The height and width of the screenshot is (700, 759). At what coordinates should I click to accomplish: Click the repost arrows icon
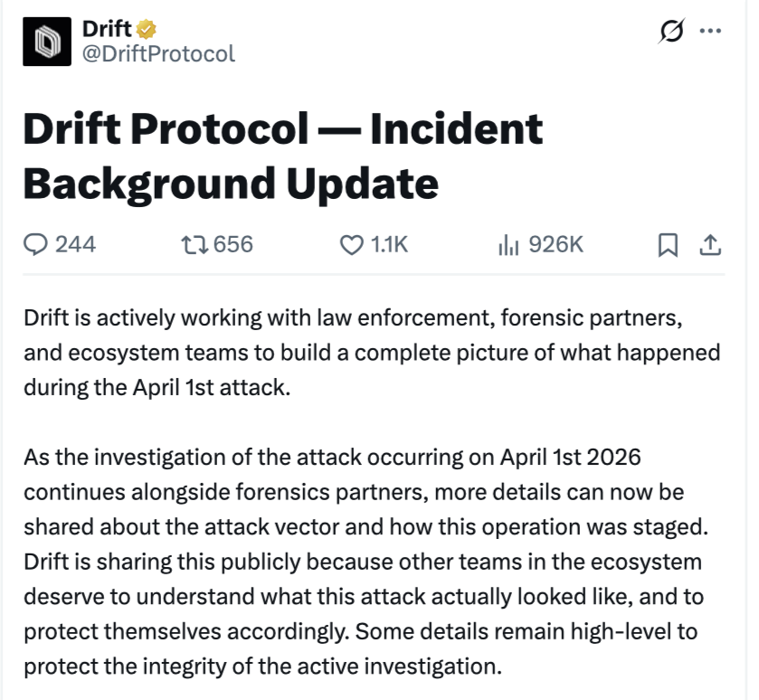(194, 242)
